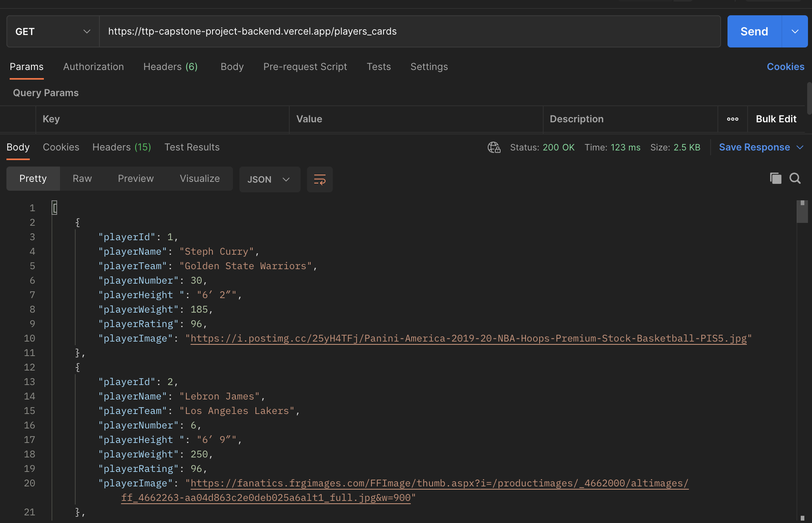Select the Visualize view for the response
812x523 pixels.
(199, 179)
